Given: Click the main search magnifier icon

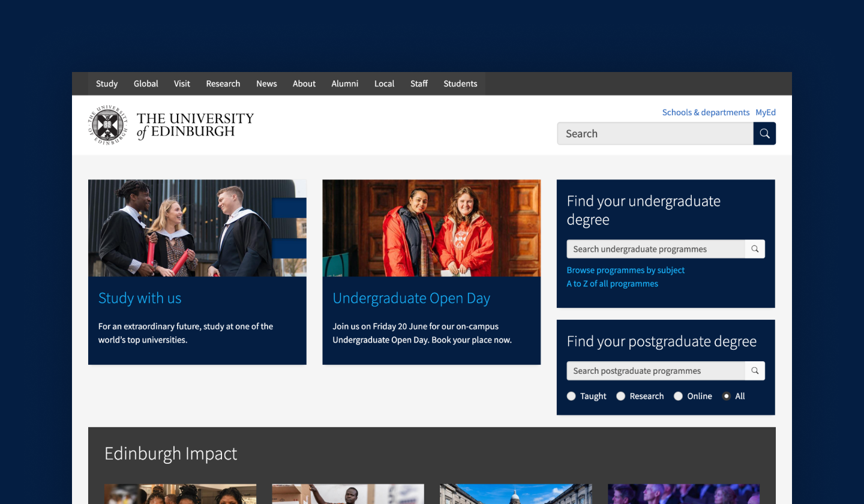Looking at the screenshot, I should [x=764, y=133].
